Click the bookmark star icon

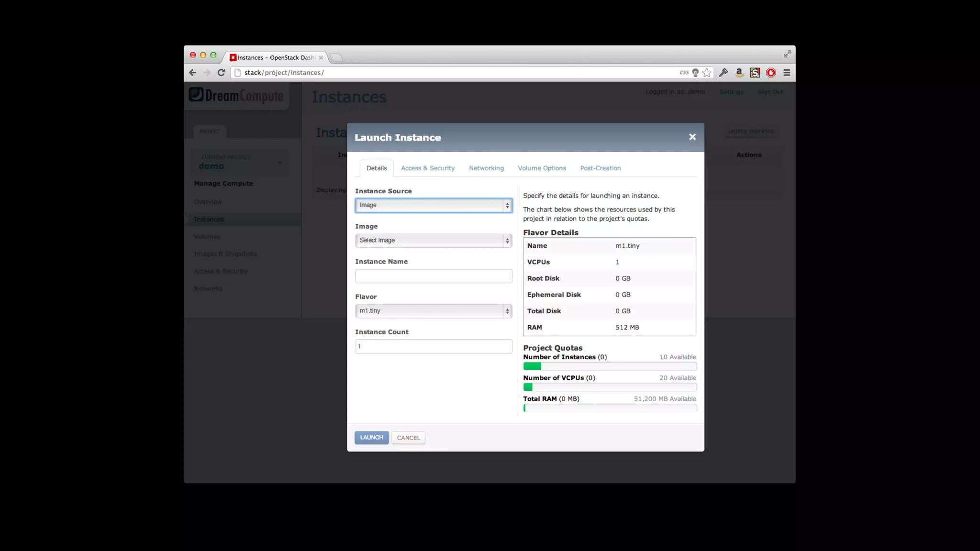[x=707, y=73]
